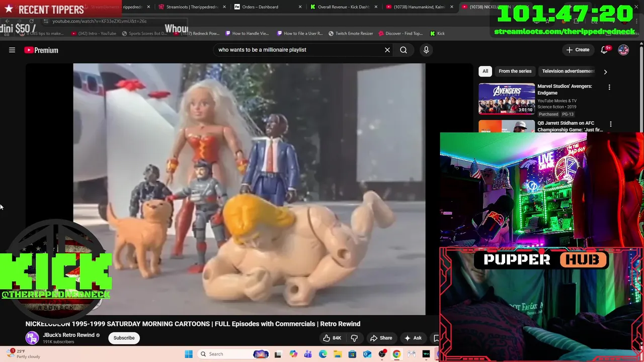Close the Overall Revenue Kick tab
Image resolution: width=644 pixels, height=362 pixels.
(x=376, y=7)
